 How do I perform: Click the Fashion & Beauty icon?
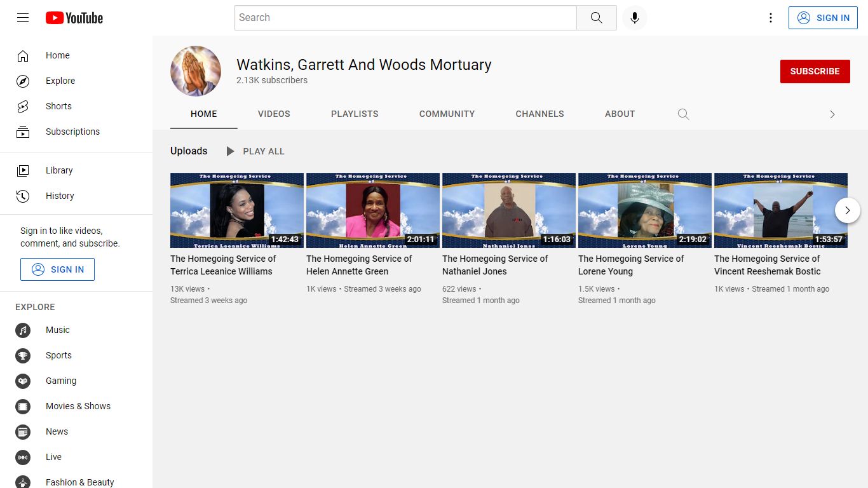tap(23, 482)
